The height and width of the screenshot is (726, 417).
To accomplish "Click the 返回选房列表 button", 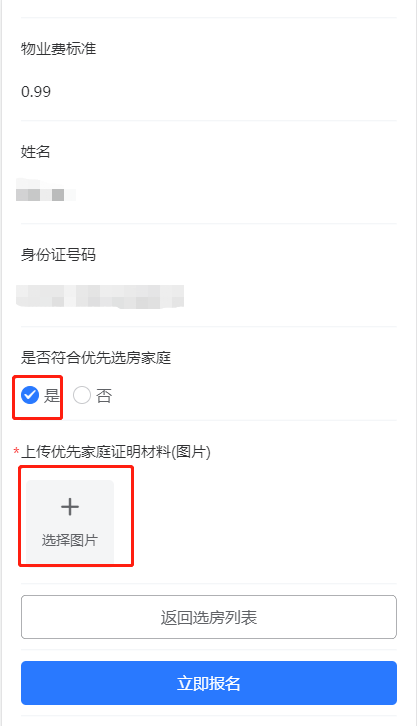I will coord(209,617).
